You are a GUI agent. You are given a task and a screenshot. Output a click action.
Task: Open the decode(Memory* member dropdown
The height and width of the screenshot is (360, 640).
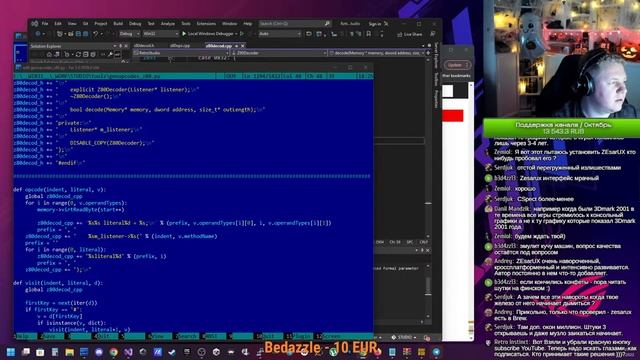pyautogui.click(x=376, y=53)
